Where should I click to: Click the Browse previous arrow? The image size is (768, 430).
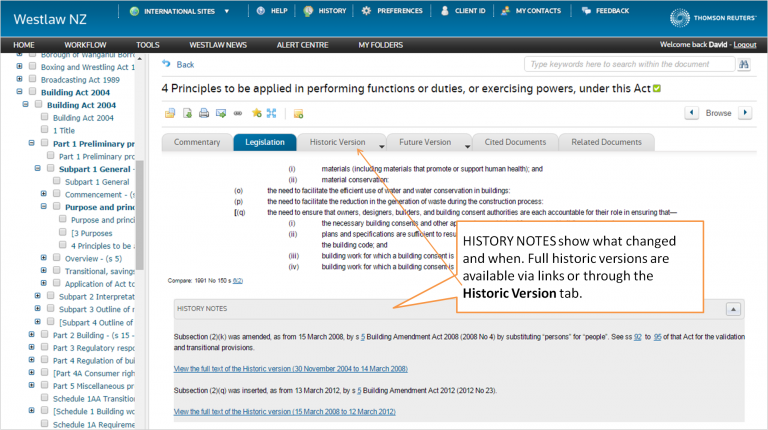click(692, 113)
